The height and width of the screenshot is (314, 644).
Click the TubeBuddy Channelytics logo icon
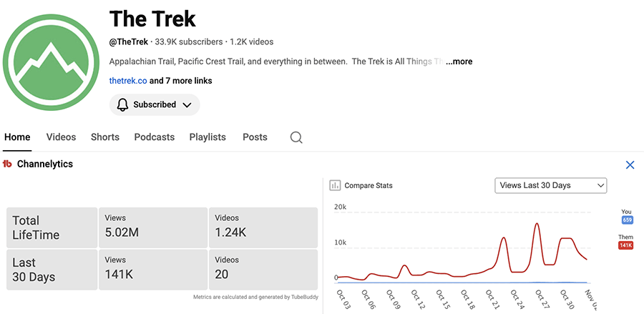point(7,165)
